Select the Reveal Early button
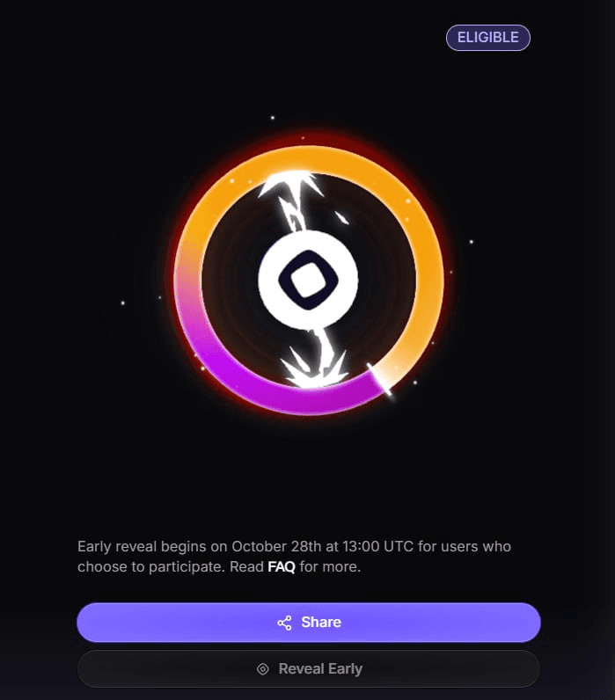The height and width of the screenshot is (700, 615). [x=309, y=668]
